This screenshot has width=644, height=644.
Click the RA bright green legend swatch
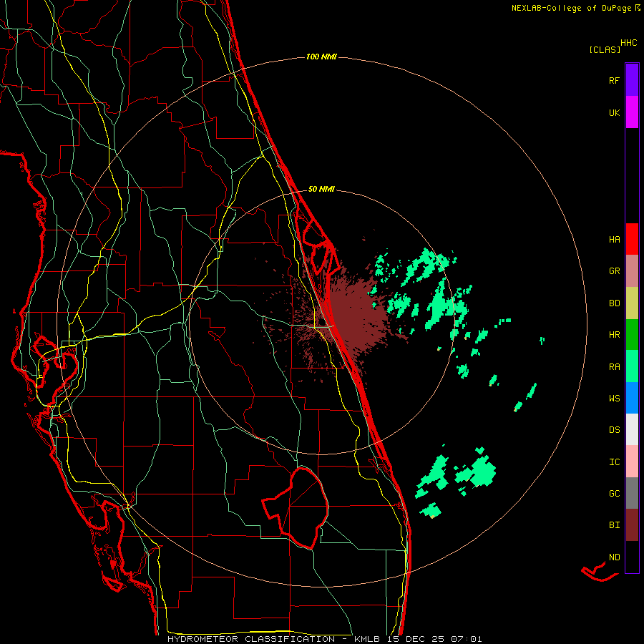(x=632, y=366)
